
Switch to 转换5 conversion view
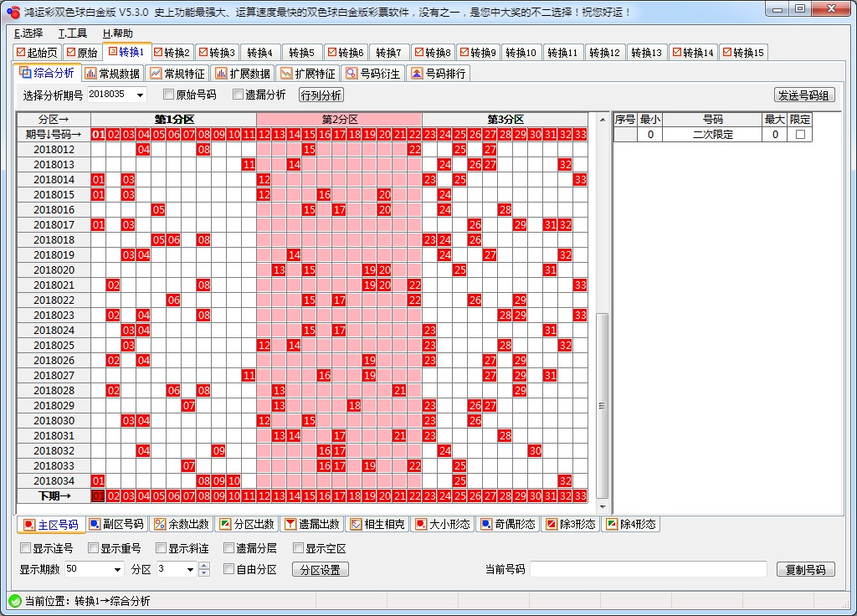click(301, 52)
